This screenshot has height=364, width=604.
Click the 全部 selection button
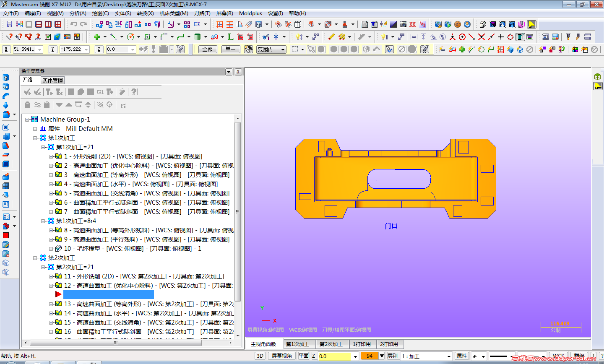pos(208,49)
